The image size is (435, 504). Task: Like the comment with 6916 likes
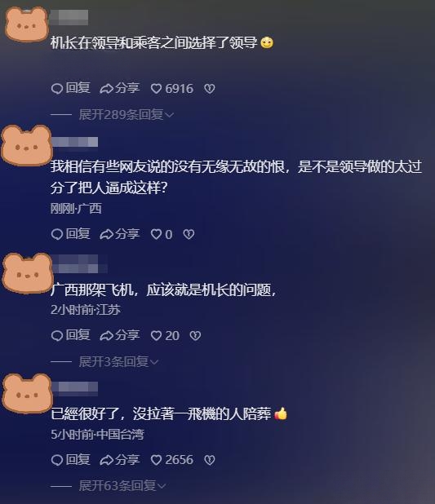[172, 88]
